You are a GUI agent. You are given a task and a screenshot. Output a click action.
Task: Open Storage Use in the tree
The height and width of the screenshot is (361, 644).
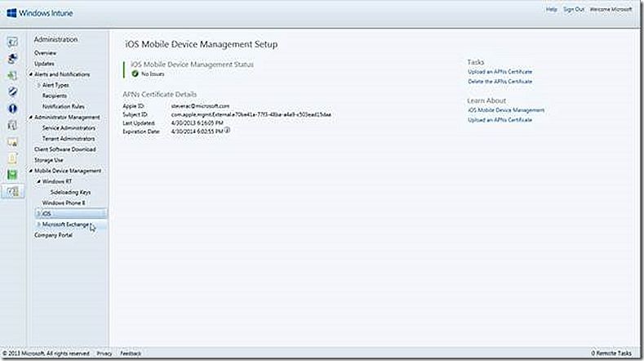coord(48,160)
